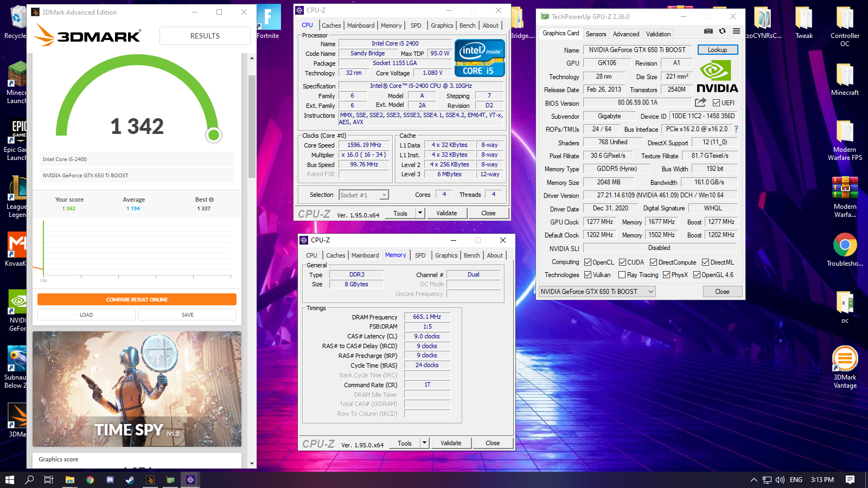
Task: Click the 3DMark vertical scrollbar thumb
Action: click(x=252, y=126)
